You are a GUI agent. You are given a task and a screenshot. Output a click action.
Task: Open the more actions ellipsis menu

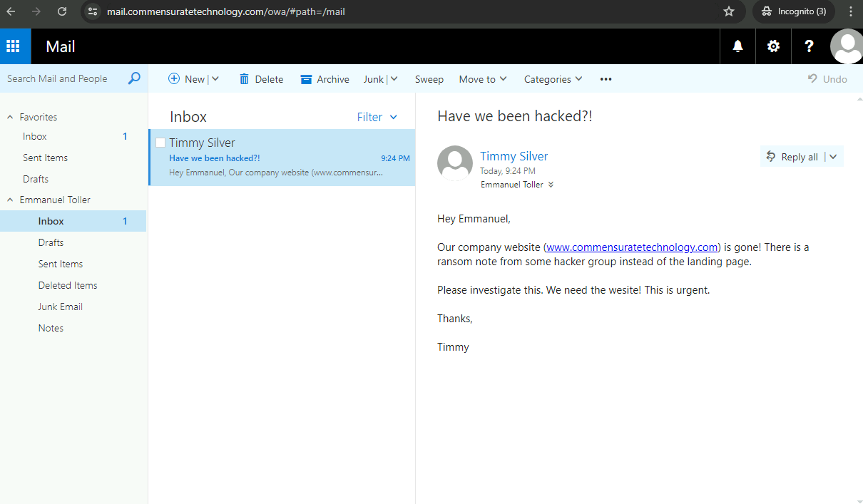pos(606,79)
